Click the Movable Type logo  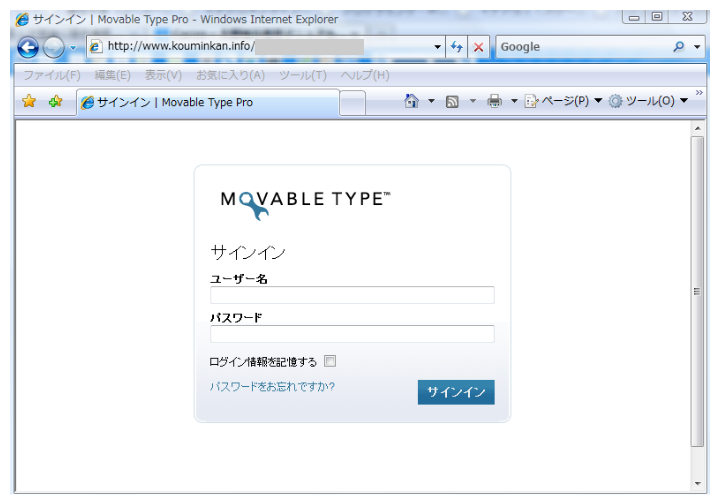(305, 205)
